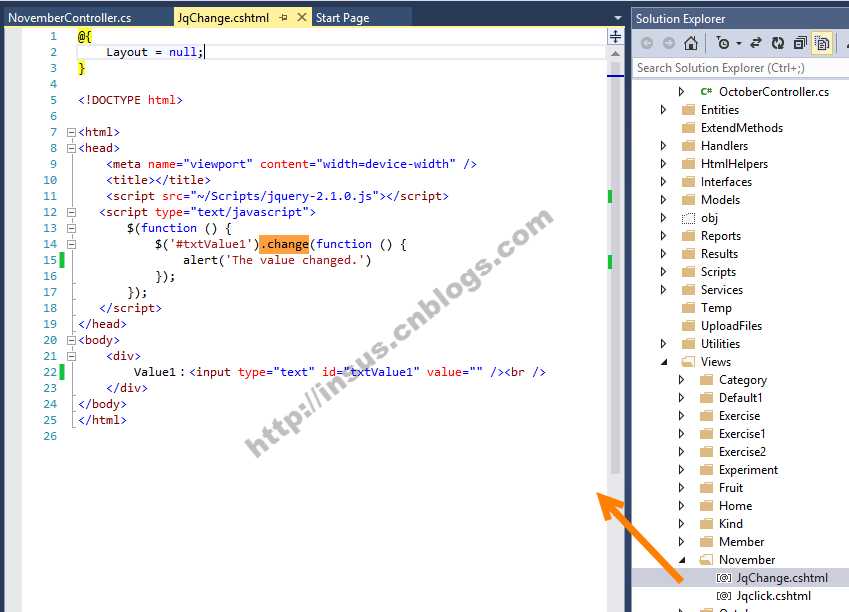Click the Home icon in Solution Explorer

pyautogui.click(x=691, y=43)
